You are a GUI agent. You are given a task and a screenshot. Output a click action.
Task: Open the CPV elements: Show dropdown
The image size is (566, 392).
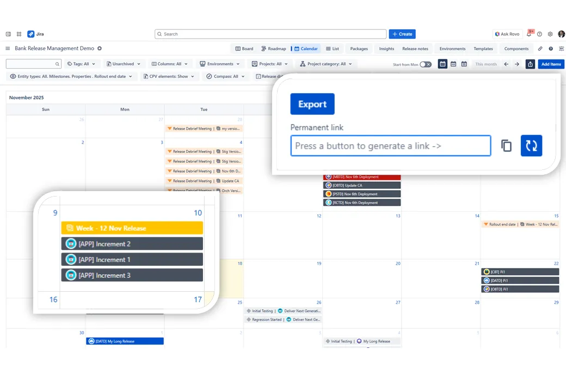pos(169,76)
